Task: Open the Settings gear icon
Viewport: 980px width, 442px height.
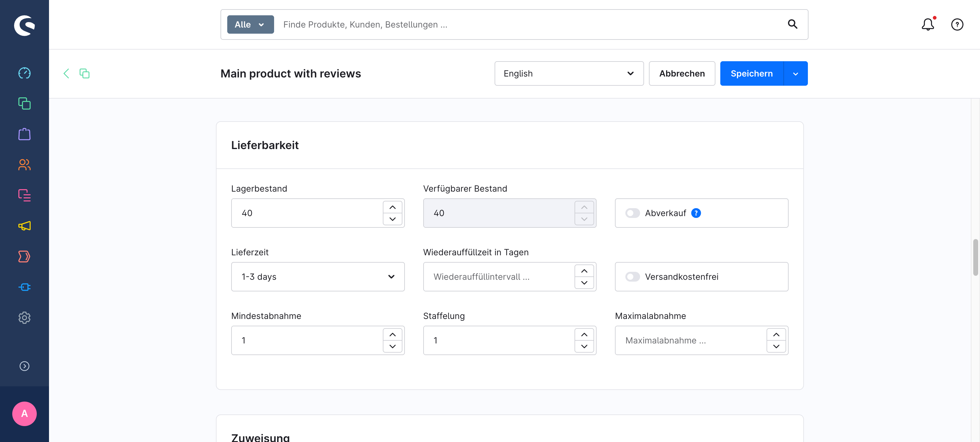Action: pos(24,318)
